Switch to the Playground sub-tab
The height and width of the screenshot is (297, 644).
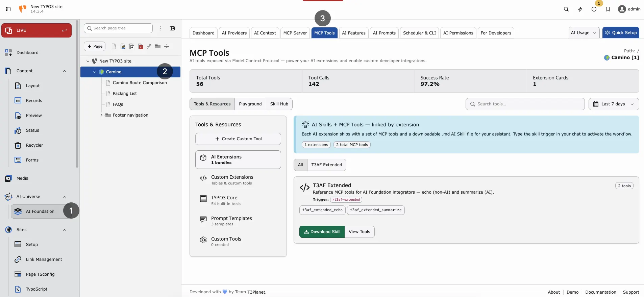tap(250, 104)
